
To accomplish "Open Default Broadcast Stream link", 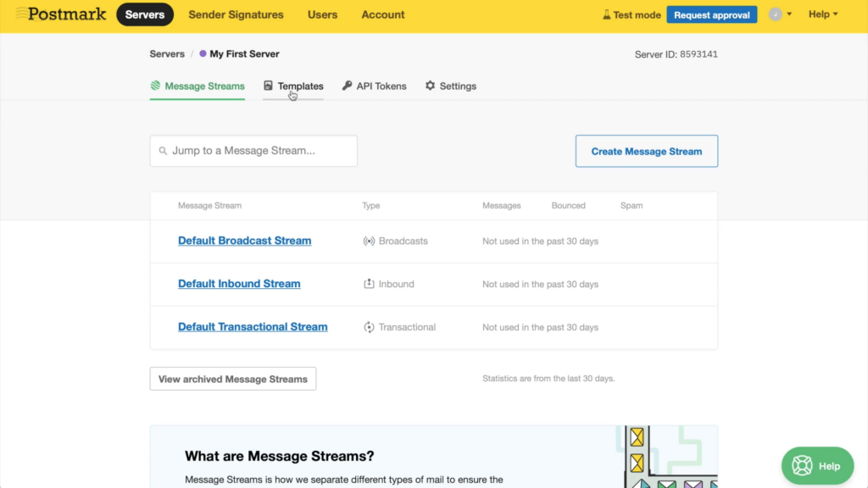I will [x=245, y=241].
